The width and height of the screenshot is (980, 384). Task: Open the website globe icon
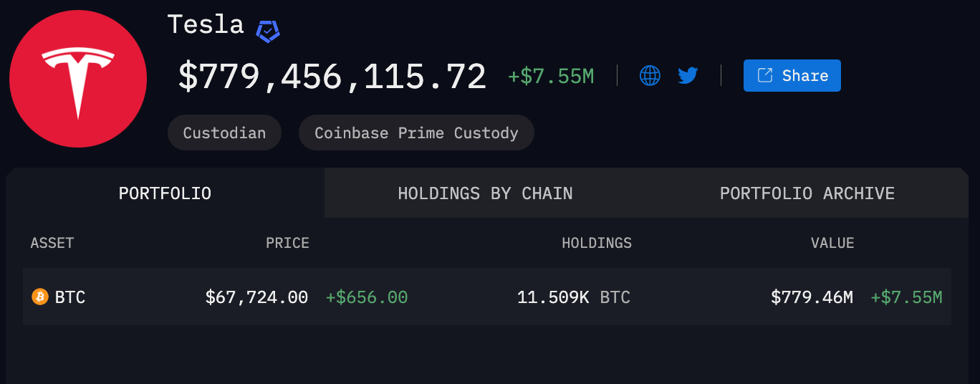point(650,75)
